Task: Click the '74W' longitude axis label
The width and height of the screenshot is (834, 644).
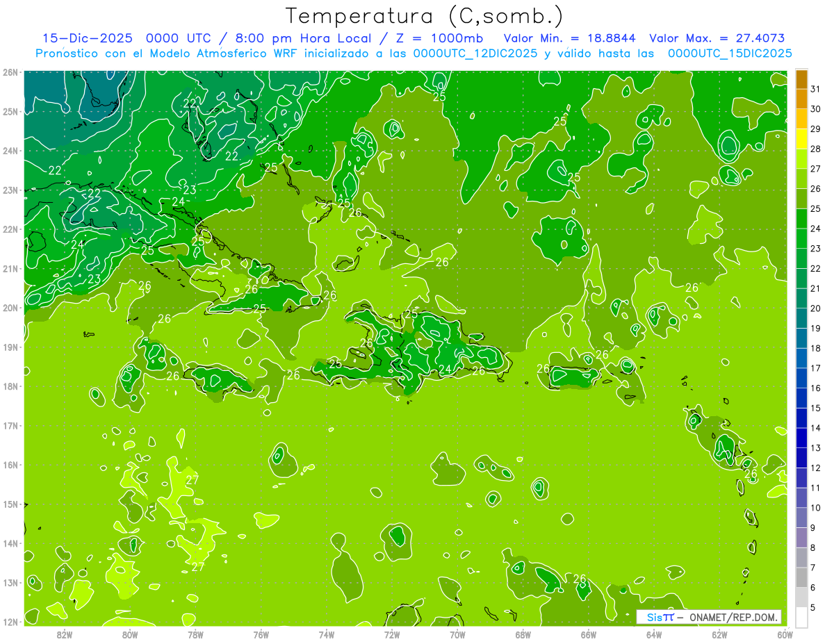Action: coord(327,634)
